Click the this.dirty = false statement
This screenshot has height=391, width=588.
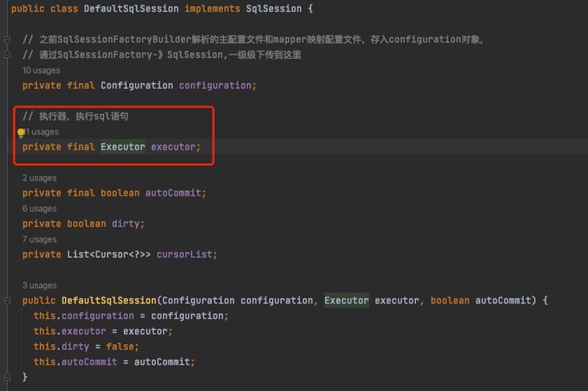coord(86,346)
